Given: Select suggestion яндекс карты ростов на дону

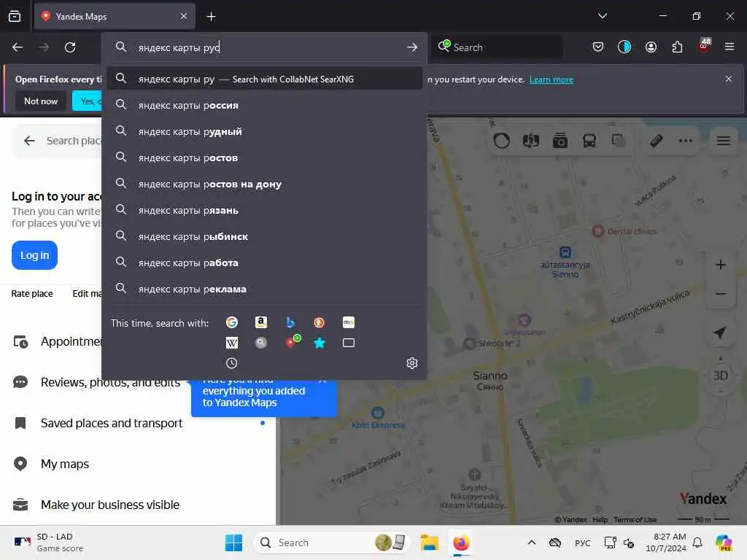Looking at the screenshot, I should (x=264, y=184).
